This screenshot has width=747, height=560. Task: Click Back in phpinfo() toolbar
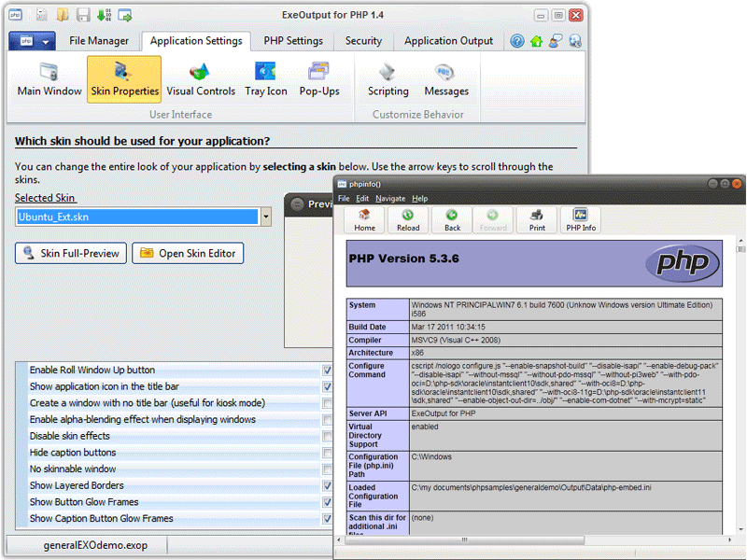pyautogui.click(x=452, y=220)
